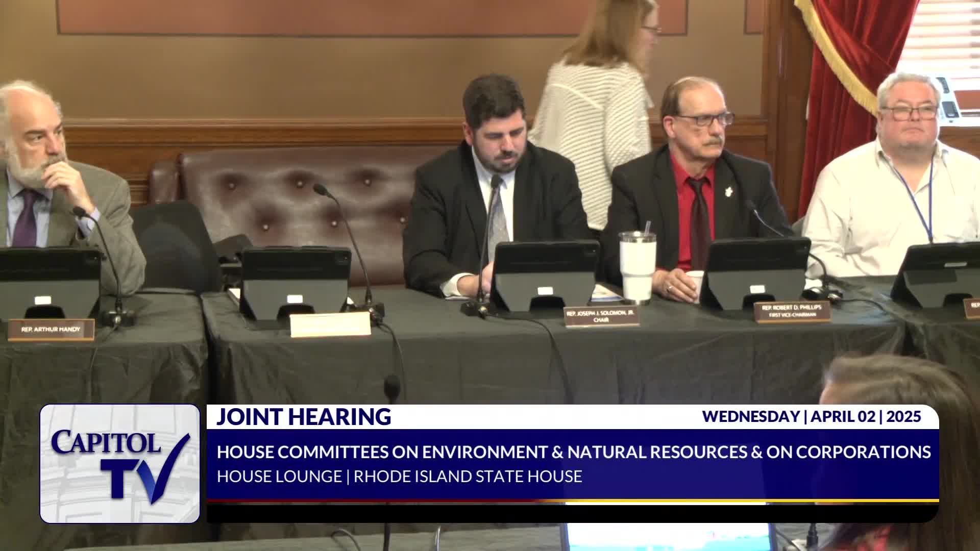980x551 pixels.
Task: Click the Rep. Arthur Handy nameplate
Action: pyautogui.click(x=51, y=330)
